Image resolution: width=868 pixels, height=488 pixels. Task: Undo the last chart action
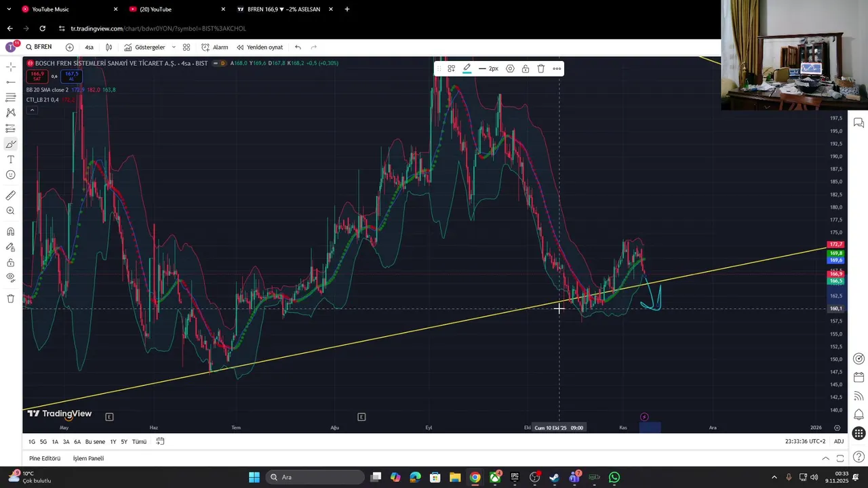tap(298, 47)
